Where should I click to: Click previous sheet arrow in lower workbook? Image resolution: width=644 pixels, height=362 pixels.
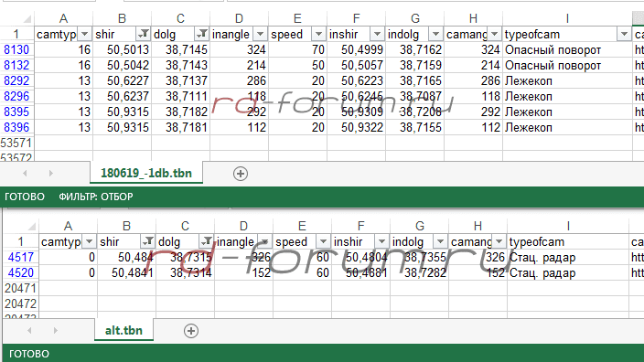pos(29,330)
